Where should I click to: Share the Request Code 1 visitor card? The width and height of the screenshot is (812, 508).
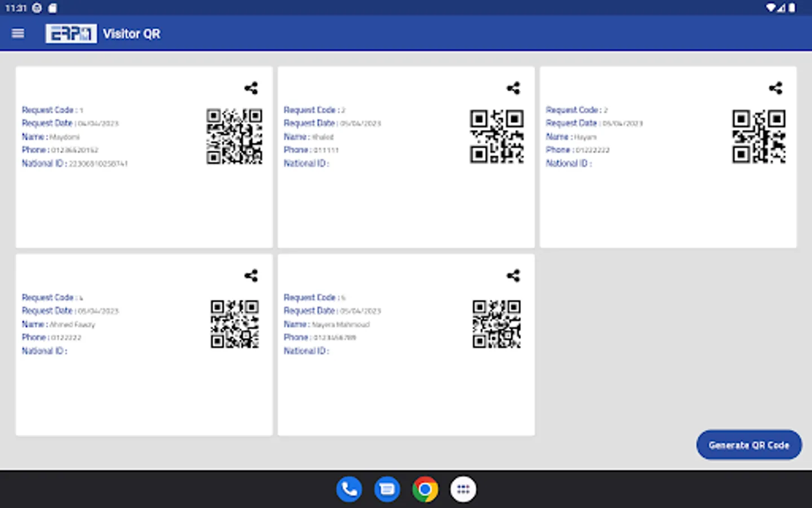pyautogui.click(x=251, y=88)
